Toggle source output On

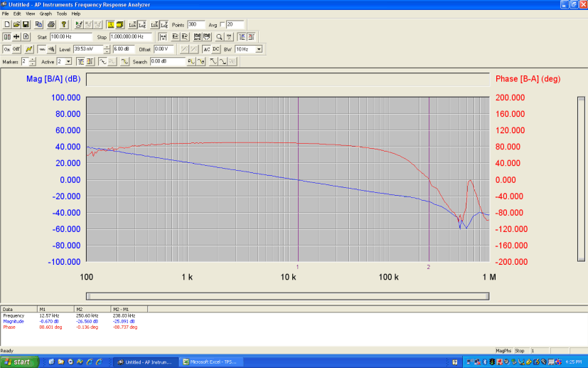tap(7, 49)
